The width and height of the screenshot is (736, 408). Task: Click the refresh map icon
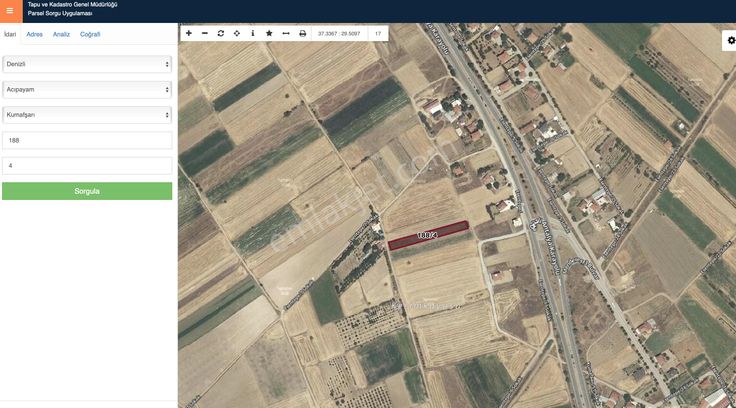coord(221,33)
